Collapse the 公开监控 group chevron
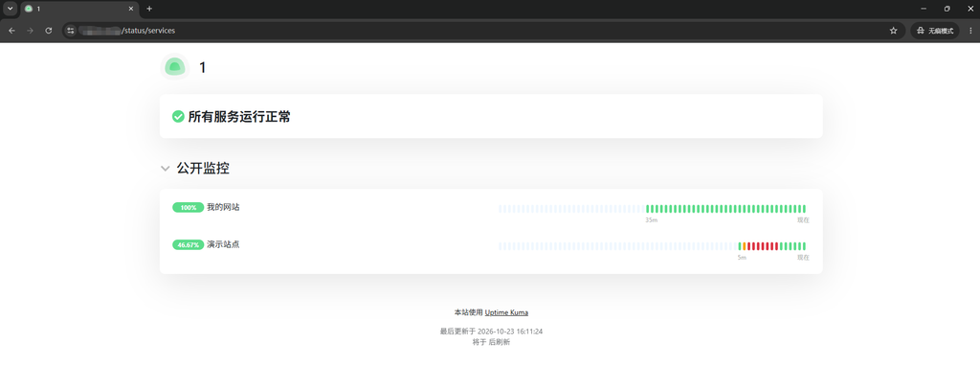Screen dimensions: 980x366 click(x=165, y=169)
